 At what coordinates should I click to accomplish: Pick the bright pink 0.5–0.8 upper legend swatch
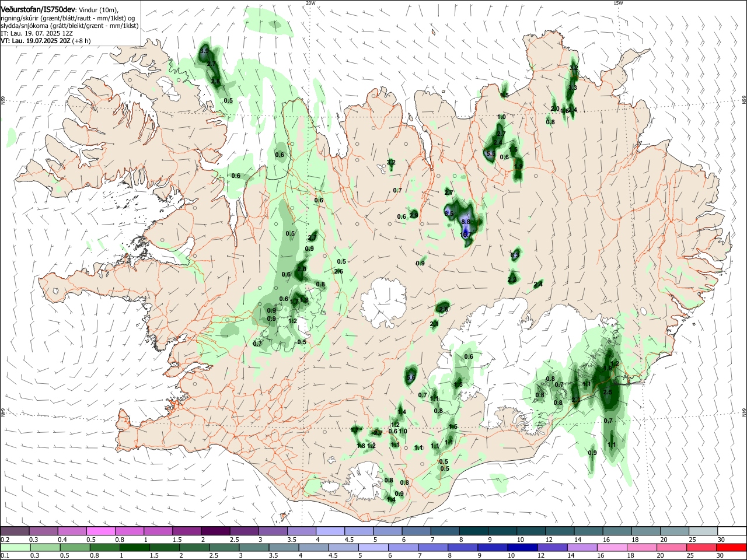(100, 531)
